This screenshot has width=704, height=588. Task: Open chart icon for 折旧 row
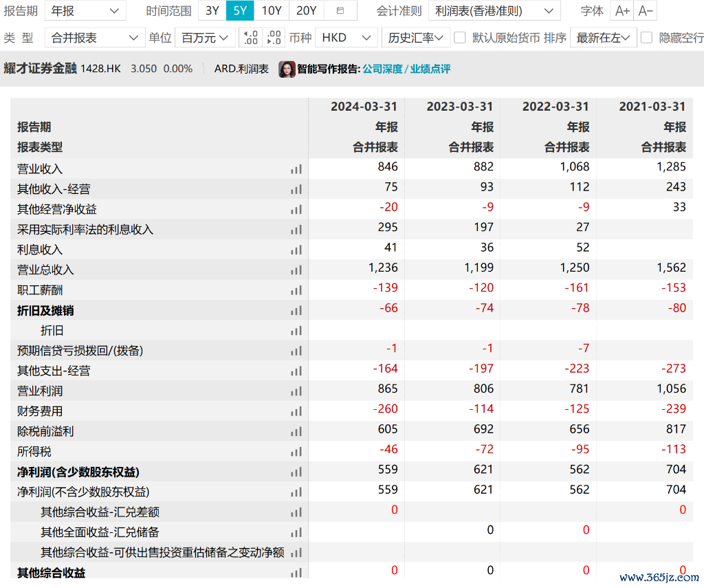pos(296,331)
